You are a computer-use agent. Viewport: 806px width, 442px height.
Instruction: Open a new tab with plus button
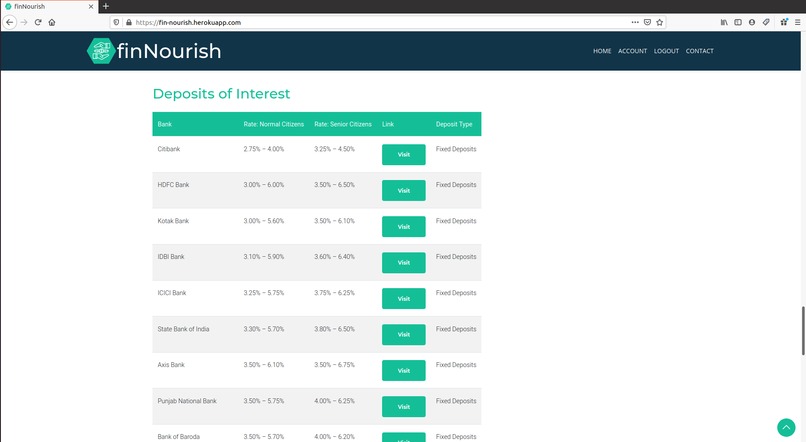(x=106, y=6)
